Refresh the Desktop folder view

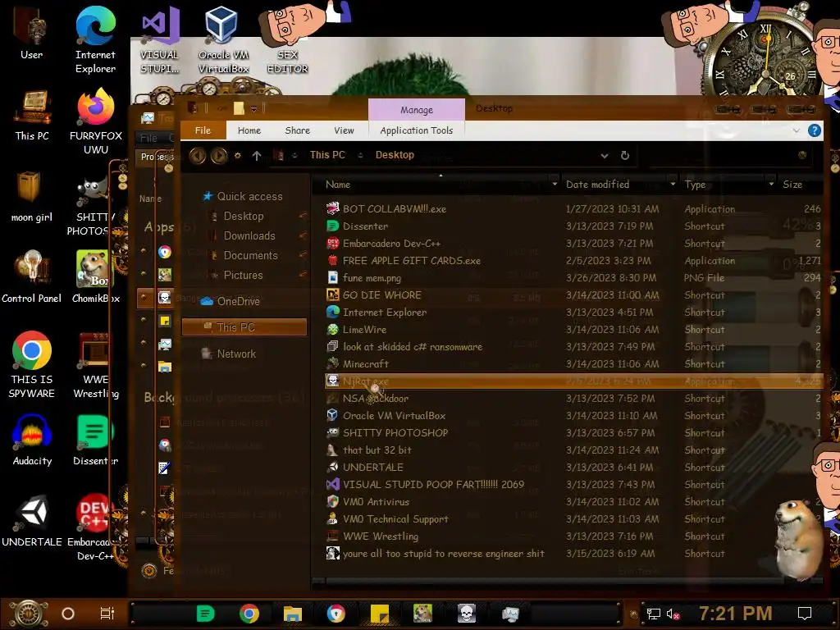[624, 155]
